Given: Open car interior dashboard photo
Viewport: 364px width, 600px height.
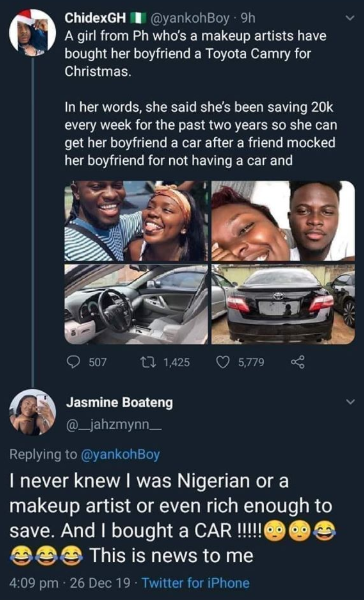Looking at the screenshot, I should pos(136,304).
